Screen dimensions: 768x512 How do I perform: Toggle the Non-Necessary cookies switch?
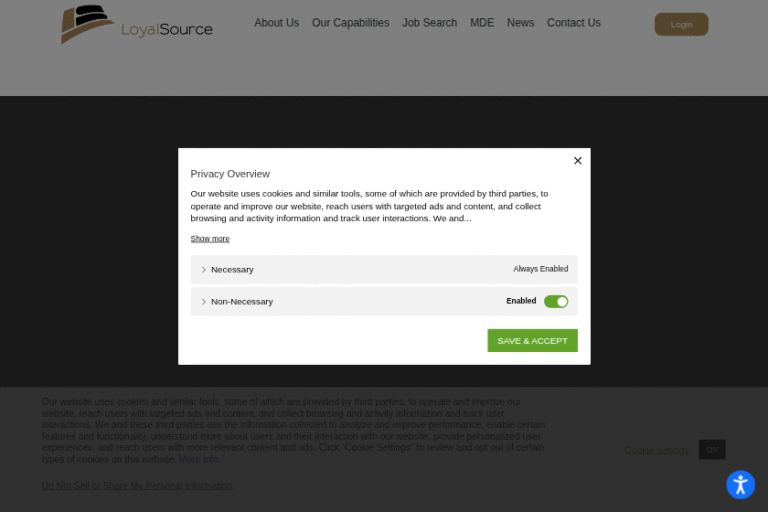[556, 301]
